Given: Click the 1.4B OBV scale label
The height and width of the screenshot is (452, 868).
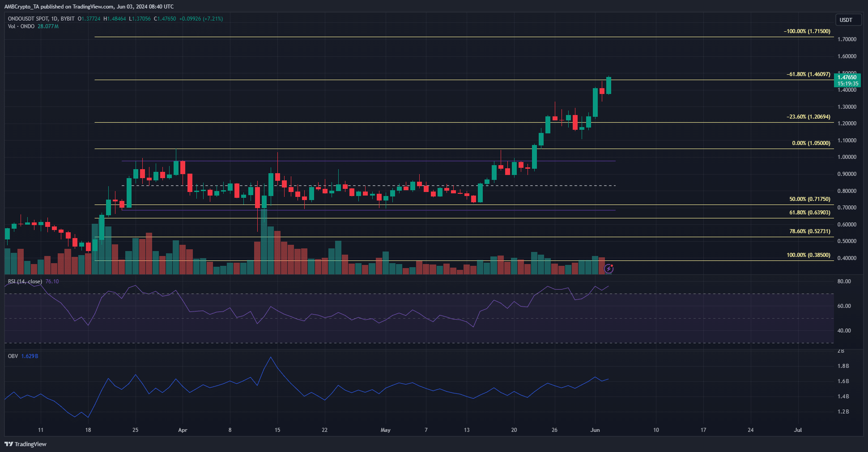Looking at the screenshot, I should pyautogui.click(x=843, y=397).
